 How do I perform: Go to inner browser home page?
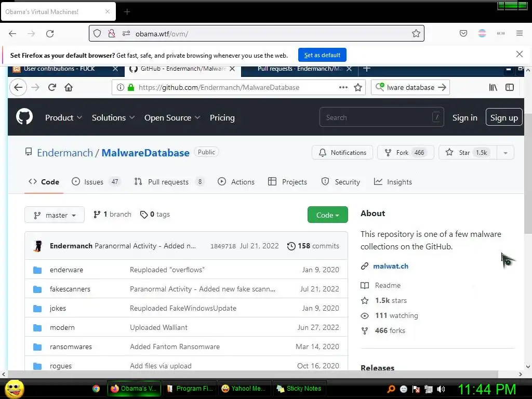[69, 87]
